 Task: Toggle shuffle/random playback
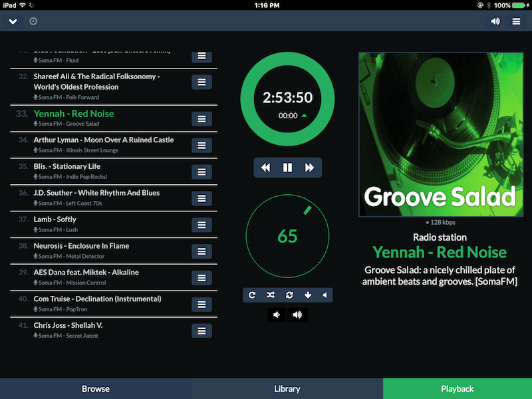click(271, 295)
